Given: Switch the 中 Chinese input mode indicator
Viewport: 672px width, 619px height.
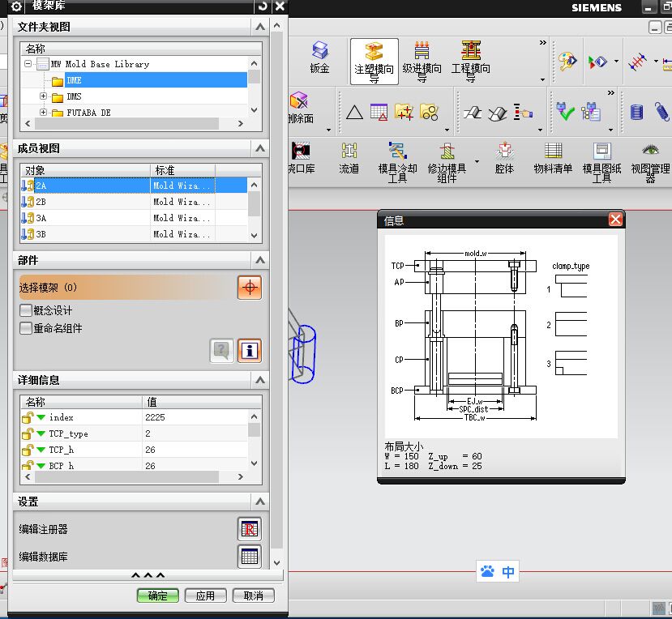Looking at the screenshot, I should point(508,571).
